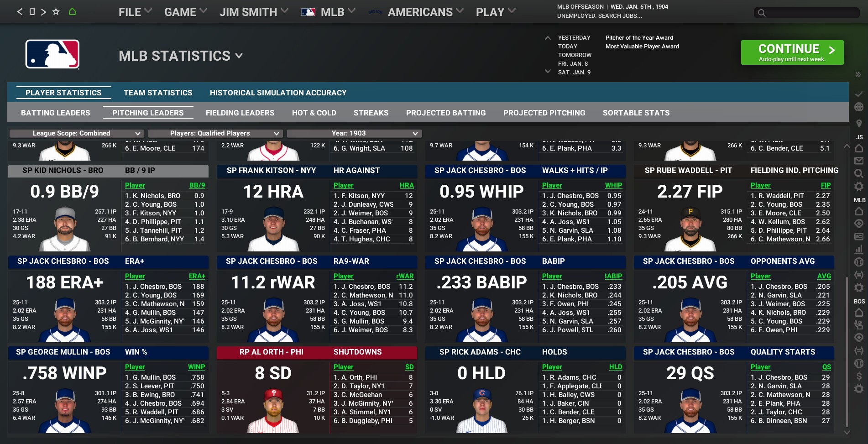
Task: Open the mail envelope icon in sidebar
Action: (x=858, y=161)
